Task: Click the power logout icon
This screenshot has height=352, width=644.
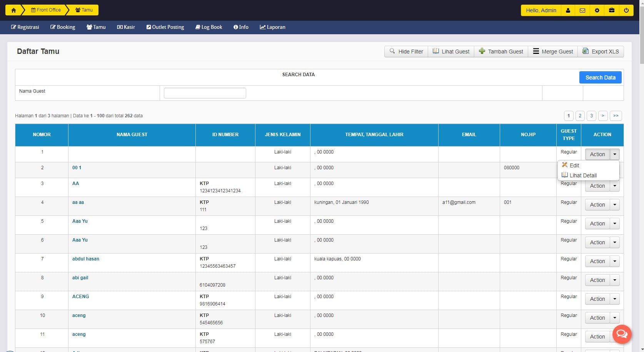Action: coord(626,10)
